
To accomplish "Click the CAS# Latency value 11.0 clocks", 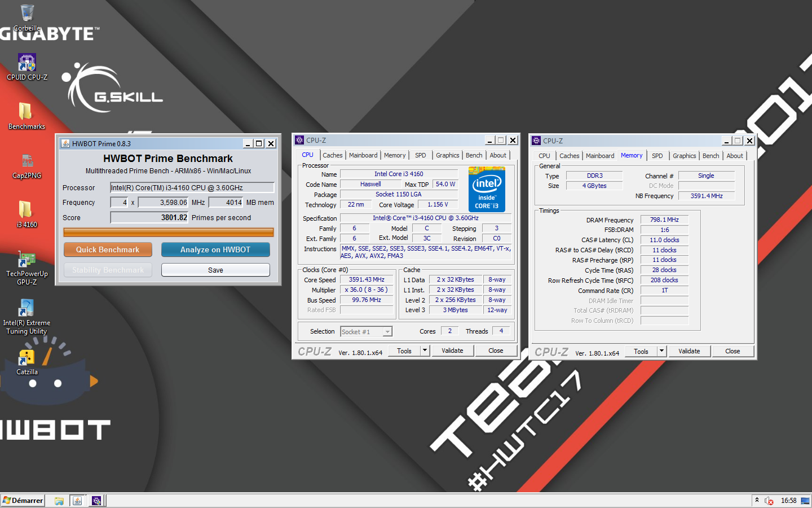I will (664, 240).
